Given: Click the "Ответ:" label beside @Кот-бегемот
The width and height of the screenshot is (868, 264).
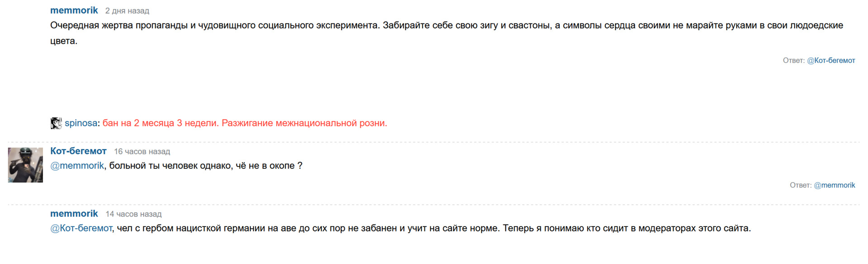Looking at the screenshot, I should click(793, 61).
